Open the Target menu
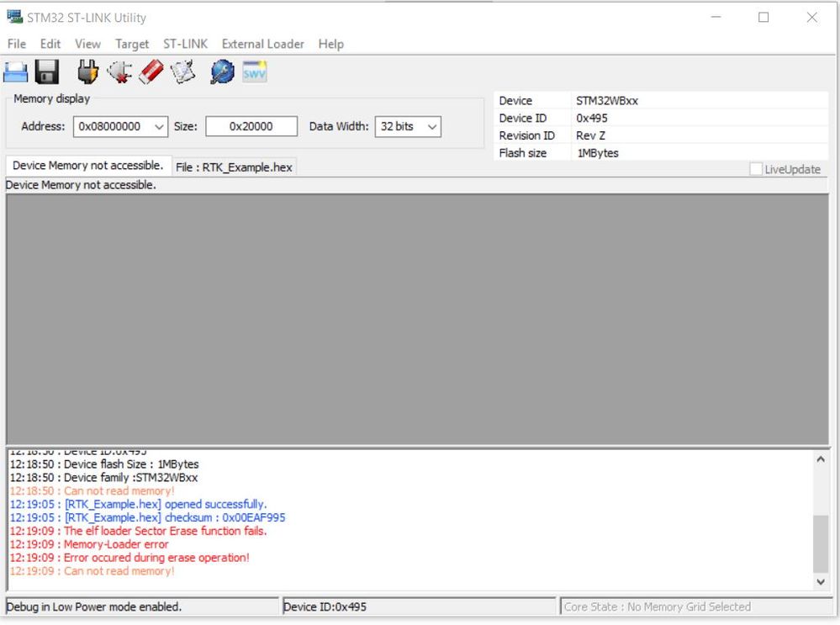 [132, 44]
